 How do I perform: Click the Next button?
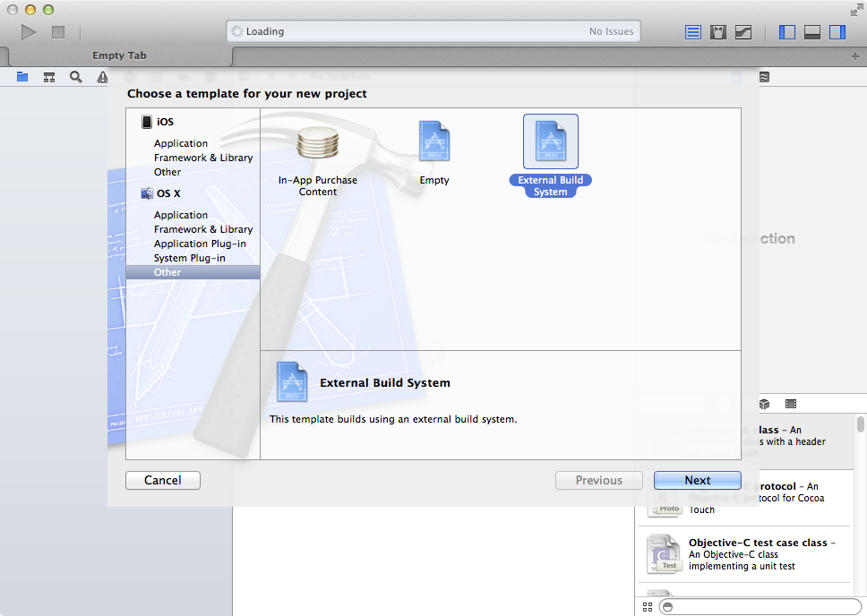[x=697, y=480]
